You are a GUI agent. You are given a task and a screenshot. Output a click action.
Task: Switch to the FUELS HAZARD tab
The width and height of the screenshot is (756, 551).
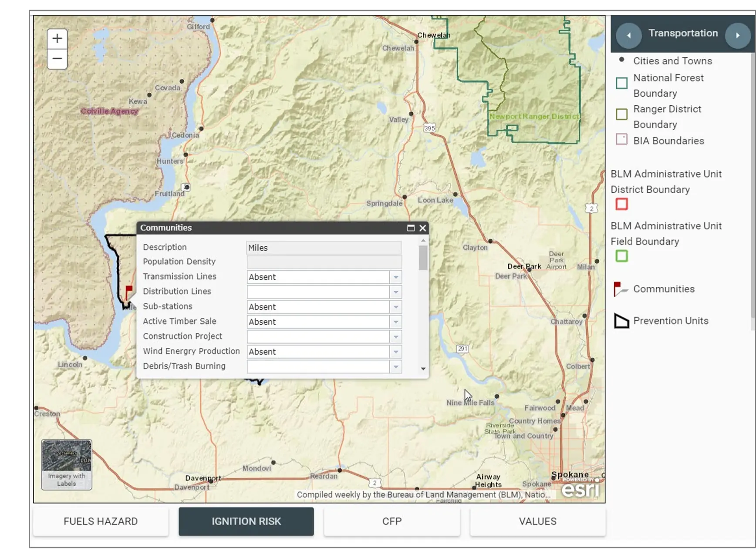101,521
